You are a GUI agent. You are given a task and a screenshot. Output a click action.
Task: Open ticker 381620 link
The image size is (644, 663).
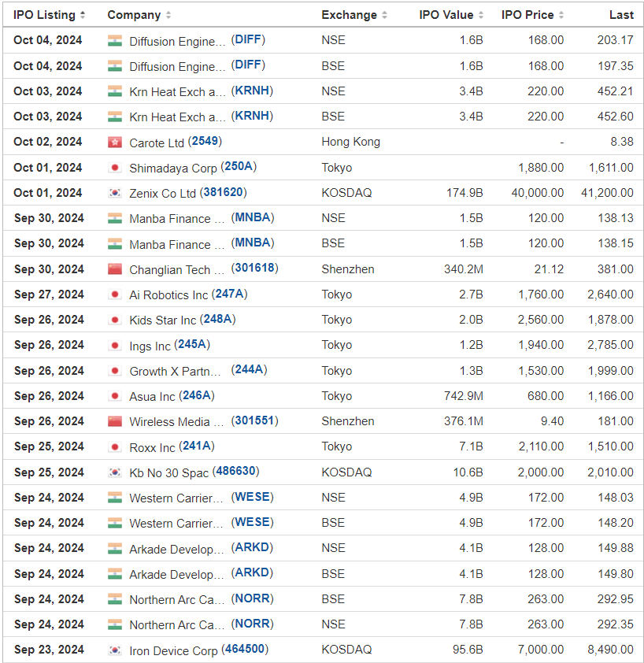(x=224, y=192)
